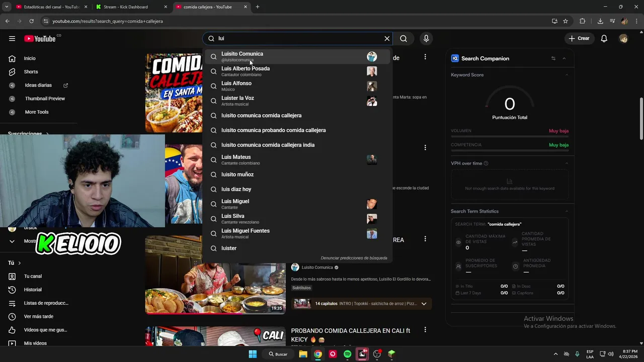Open the Luisito Comunica channel link under the video
Screen dimensions: 644x362
pos(317,267)
